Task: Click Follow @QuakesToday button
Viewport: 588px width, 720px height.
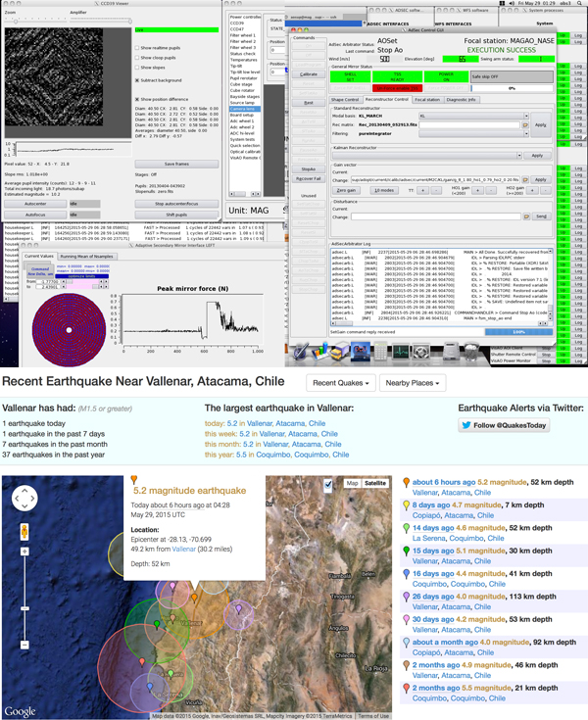Action: (504, 426)
